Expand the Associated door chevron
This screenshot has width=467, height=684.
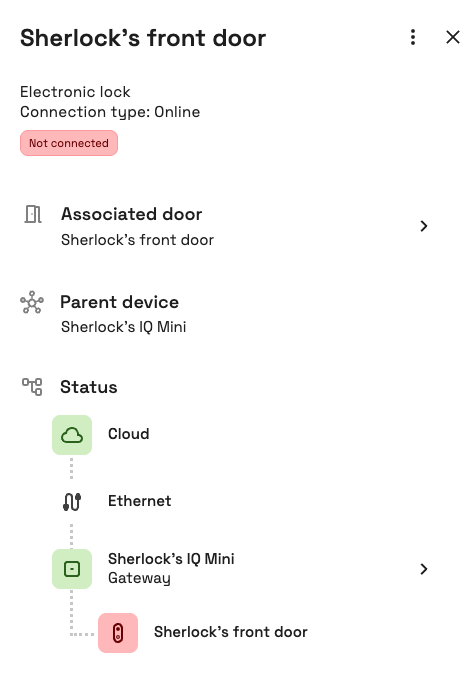pyautogui.click(x=423, y=226)
